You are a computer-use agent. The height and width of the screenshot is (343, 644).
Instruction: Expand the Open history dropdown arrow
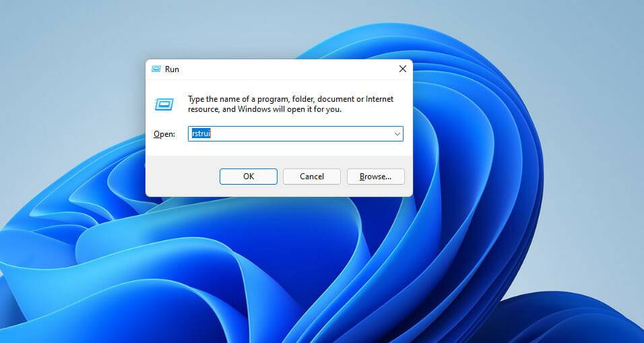[x=397, y=134]
